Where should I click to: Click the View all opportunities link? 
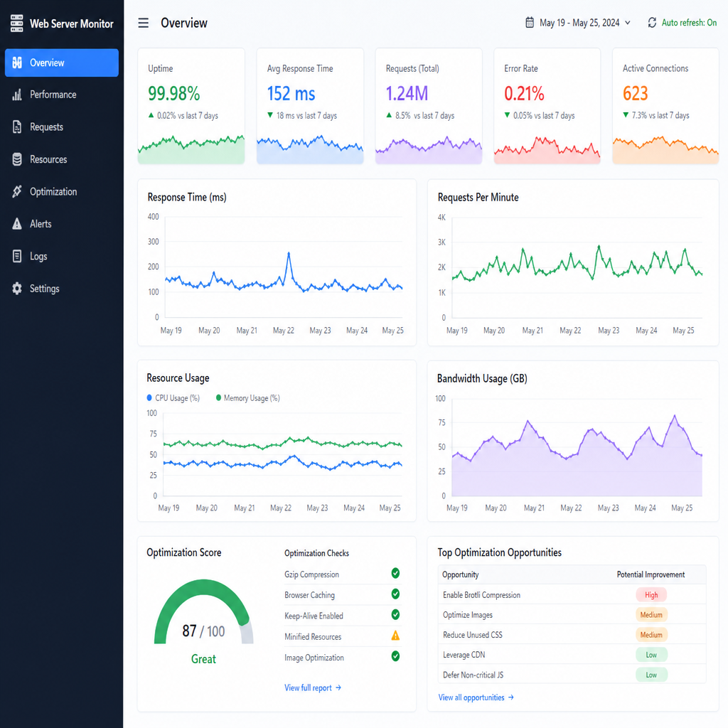tap(476, 697)
